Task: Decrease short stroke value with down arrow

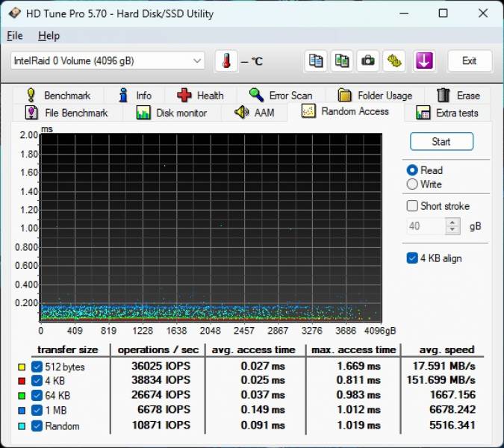Action: pos(452,230)
